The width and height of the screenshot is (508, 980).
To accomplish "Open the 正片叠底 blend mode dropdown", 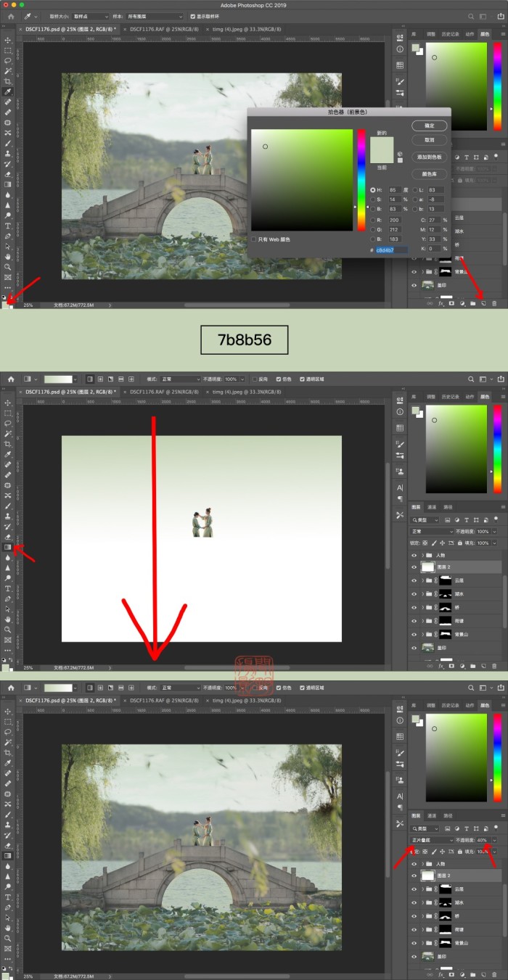I will tap(432, 839).
